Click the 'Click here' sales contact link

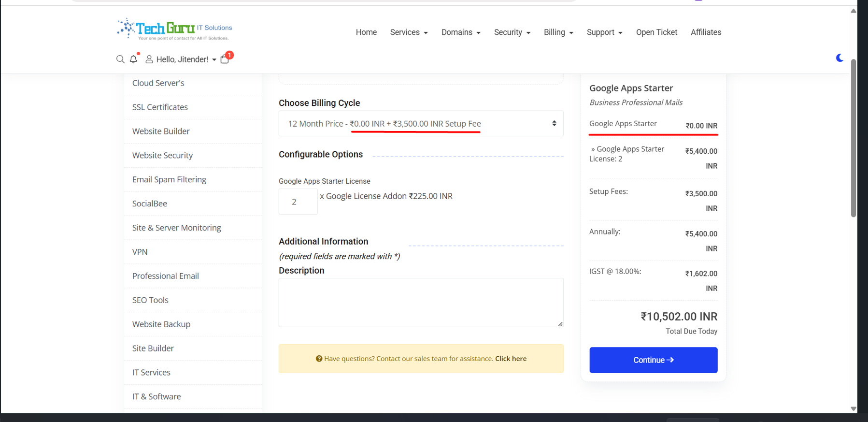(x=511, y=359)
